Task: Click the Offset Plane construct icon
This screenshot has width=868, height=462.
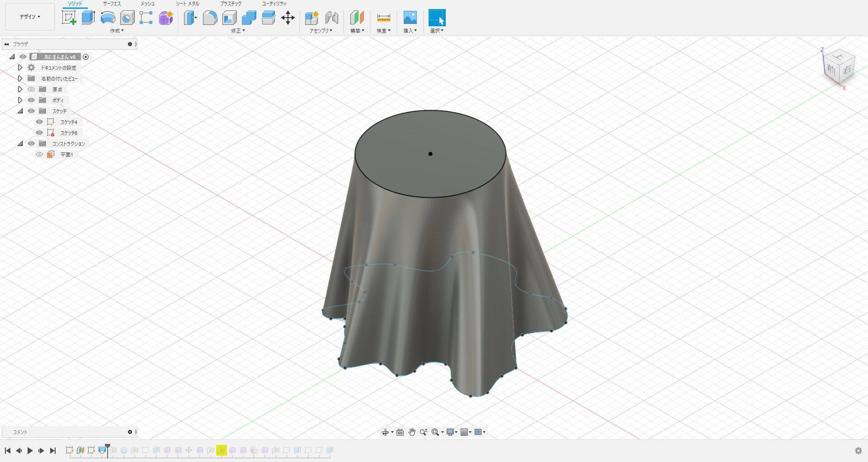Action: (357, 18)
